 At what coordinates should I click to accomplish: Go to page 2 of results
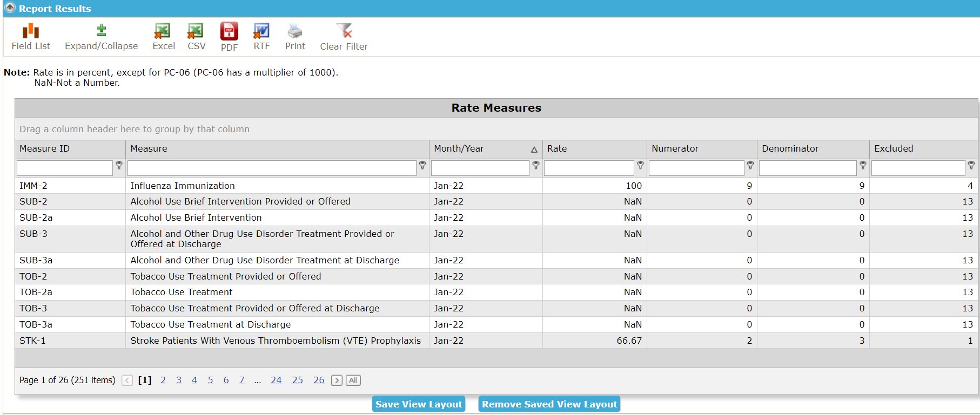click(x=163, y=380)
